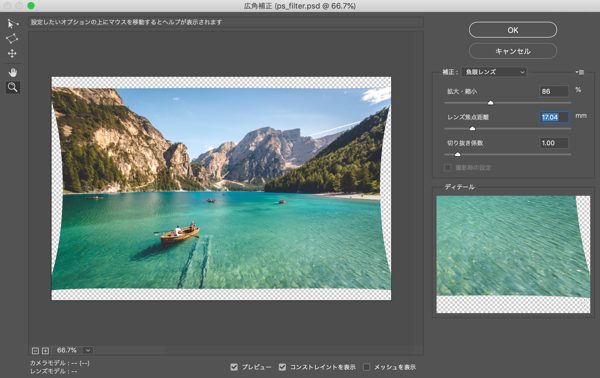Toggle the プレビュー checkbox
The image size is (600, 378).
point(234,367)
